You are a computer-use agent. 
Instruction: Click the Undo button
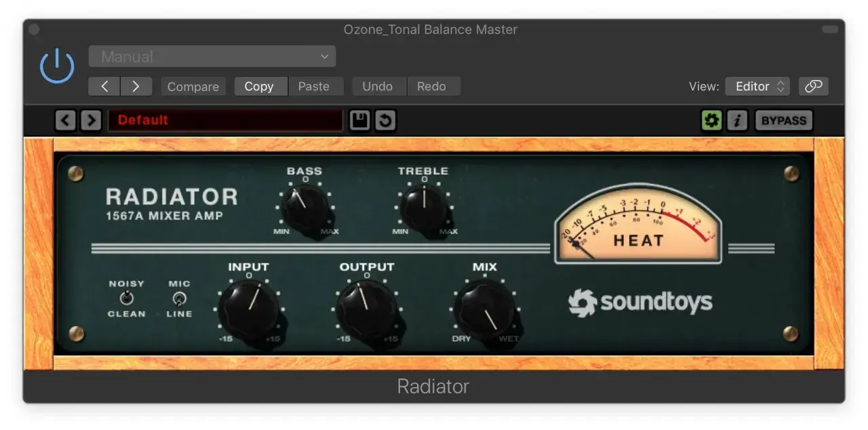(x=378, y=86)
